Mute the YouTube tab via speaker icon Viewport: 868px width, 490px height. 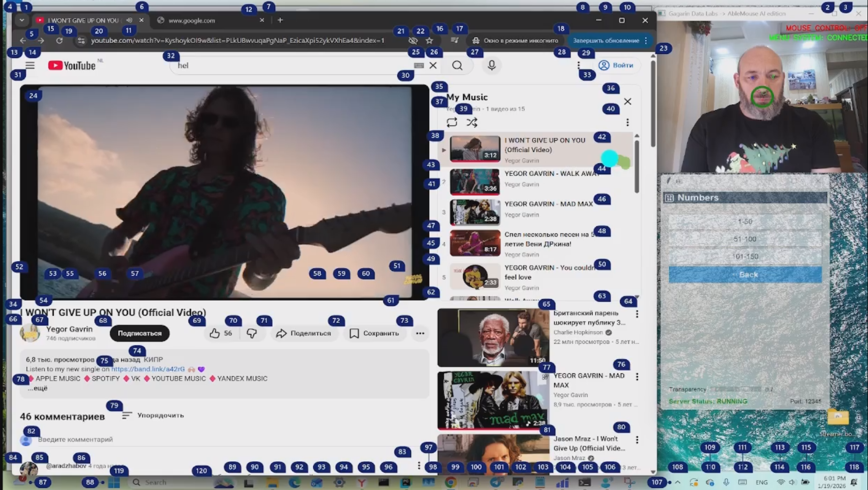pyautogui.click(x=129, y=20)
